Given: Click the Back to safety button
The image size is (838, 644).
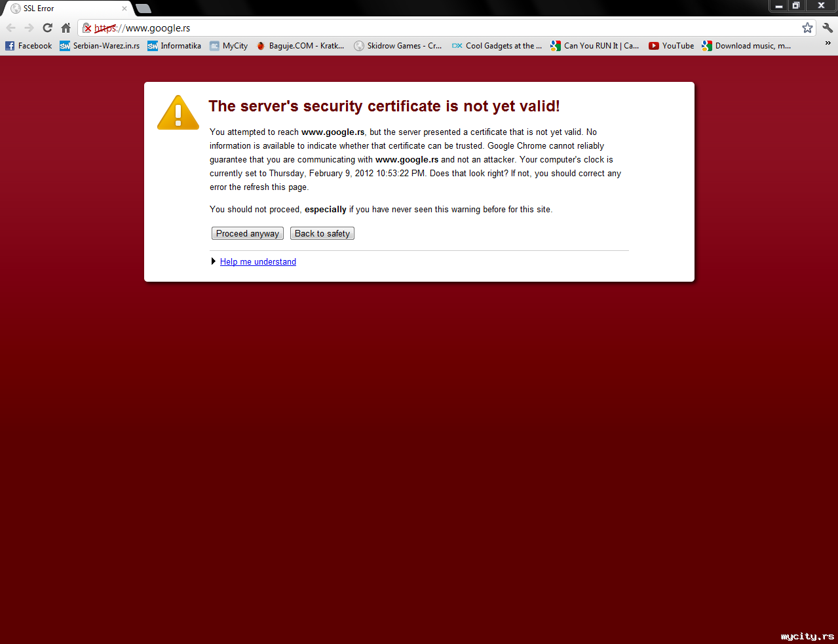Looking at the screenshot, I should (322, 233).
